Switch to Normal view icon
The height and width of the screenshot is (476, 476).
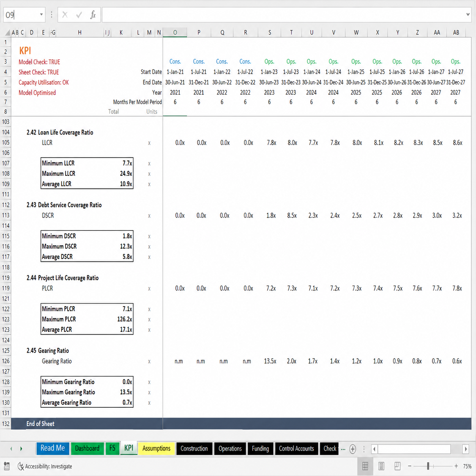click(x=365, y=466)
